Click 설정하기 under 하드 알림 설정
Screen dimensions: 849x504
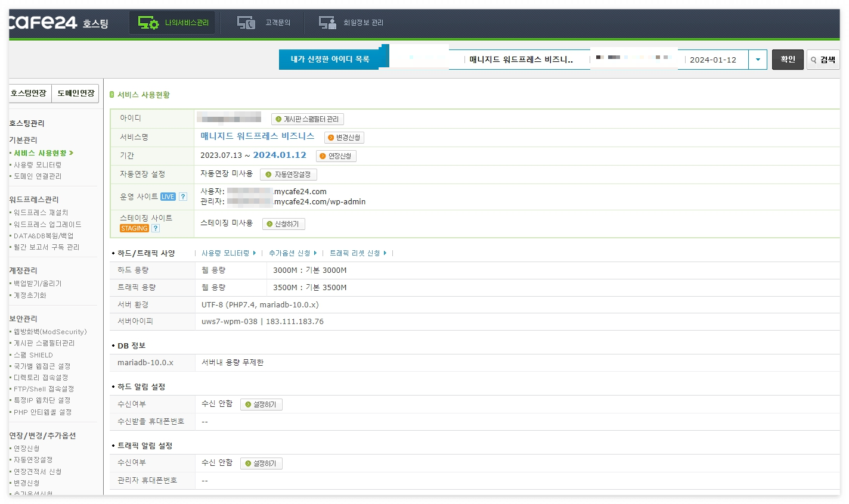click(261, 405)
